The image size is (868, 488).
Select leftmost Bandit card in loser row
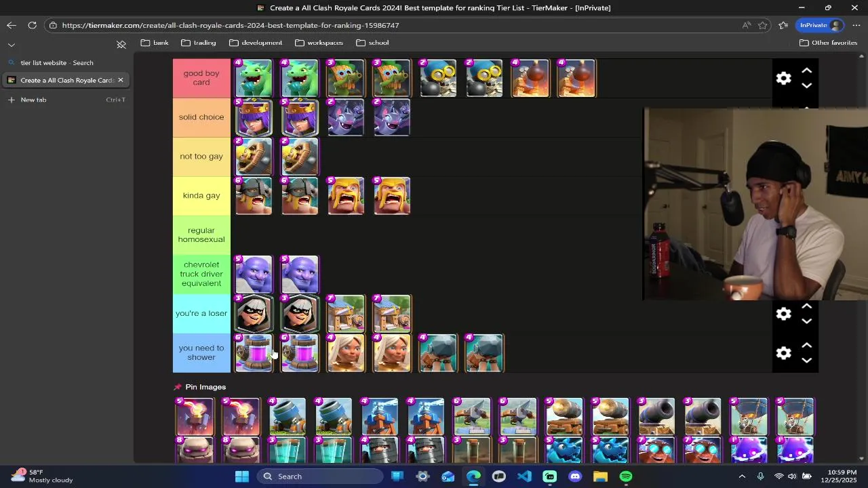(x=253, y=313)
